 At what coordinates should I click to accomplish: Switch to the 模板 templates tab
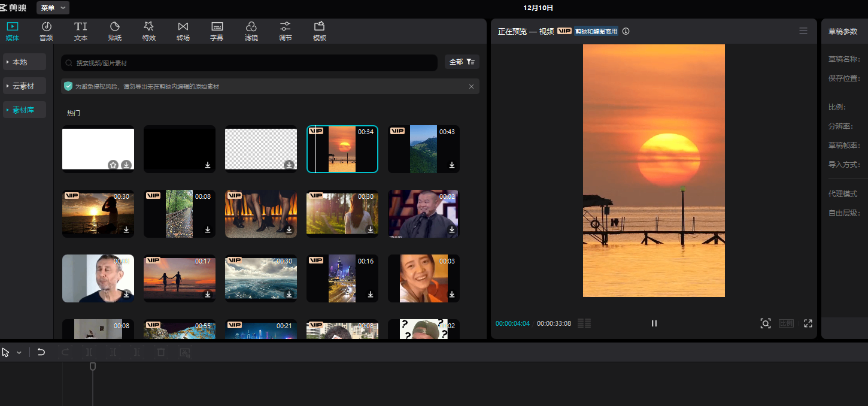coord(320,31)
